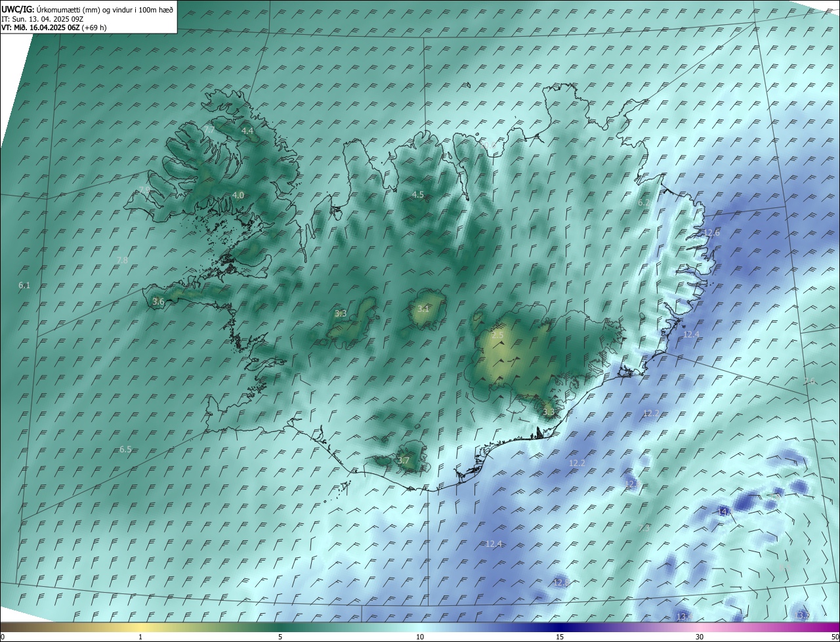Image resolution: width=840 pixels, height=642 pixels.
Task: Click the 7.9 value label
Action: tap(144, 190)
